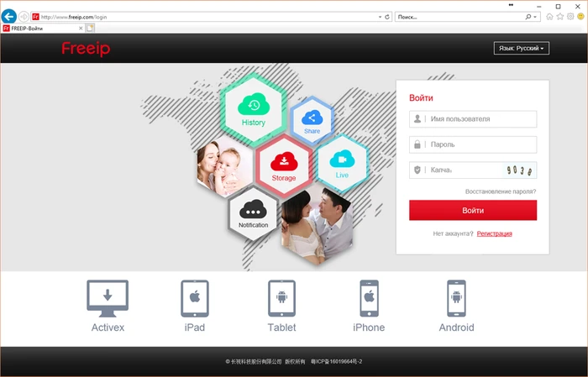Download the Activex plugin via monitor icon
Image resolution: width=588 pixels, height=377 pixels.
pyautogui.click(x=108, y=298)
